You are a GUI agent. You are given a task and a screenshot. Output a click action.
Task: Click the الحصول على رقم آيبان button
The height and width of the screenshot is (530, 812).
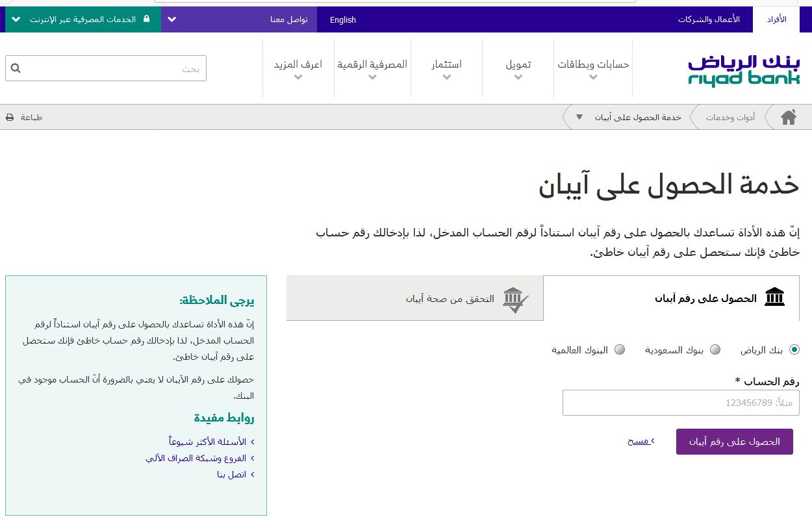[735, 442]
